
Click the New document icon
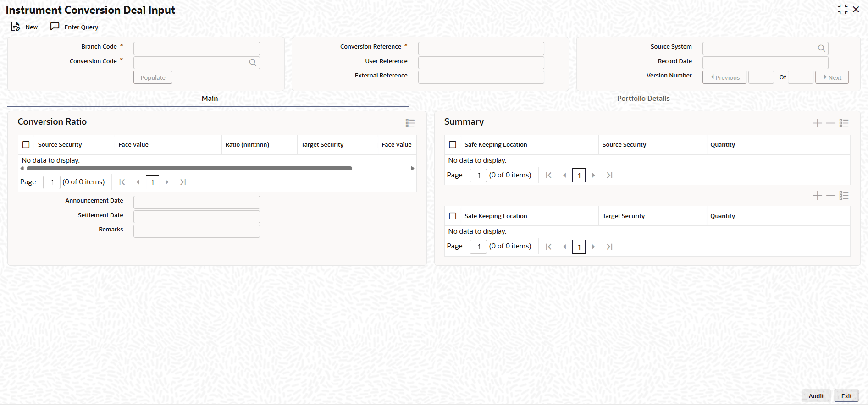[x=16, y=27]
